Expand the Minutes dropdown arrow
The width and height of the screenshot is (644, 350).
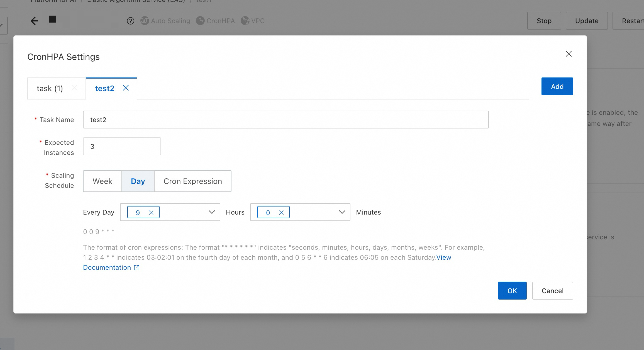point(342,212)
